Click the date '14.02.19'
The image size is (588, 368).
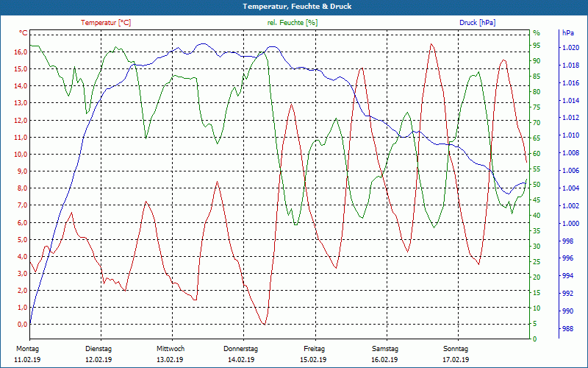click(x=241, y=360)
